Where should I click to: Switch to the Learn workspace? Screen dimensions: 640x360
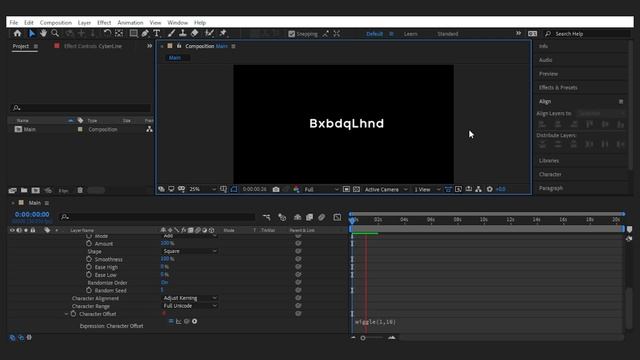(411, 34)
